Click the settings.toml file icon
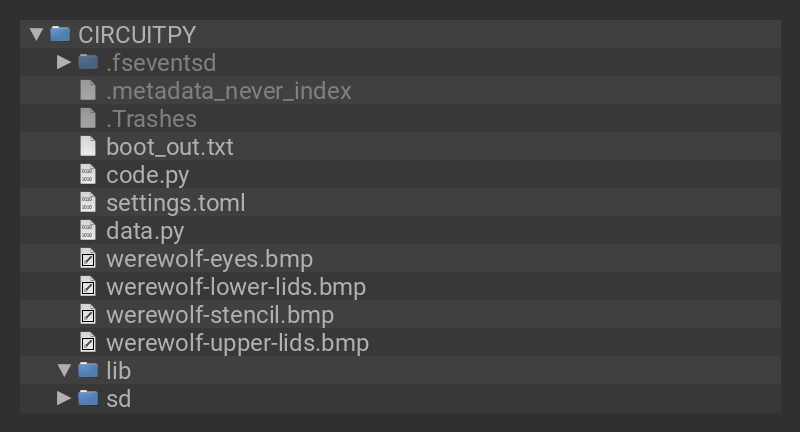 click(x=88, y=203)
